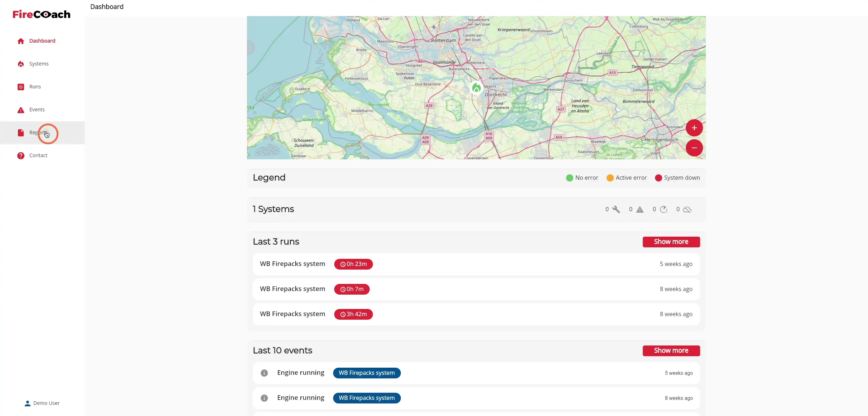The width and height of the screenshot is (868, 416).
Task: Click the 3h 42m duration badge
Action: point(353,314)
